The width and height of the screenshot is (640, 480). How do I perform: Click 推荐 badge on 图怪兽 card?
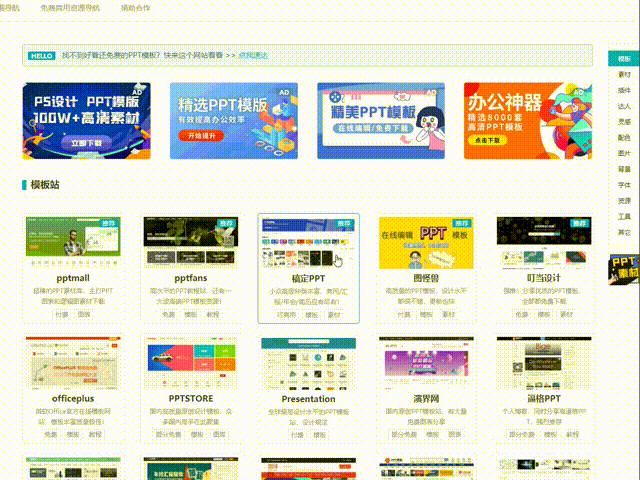[x=462, y=223]
